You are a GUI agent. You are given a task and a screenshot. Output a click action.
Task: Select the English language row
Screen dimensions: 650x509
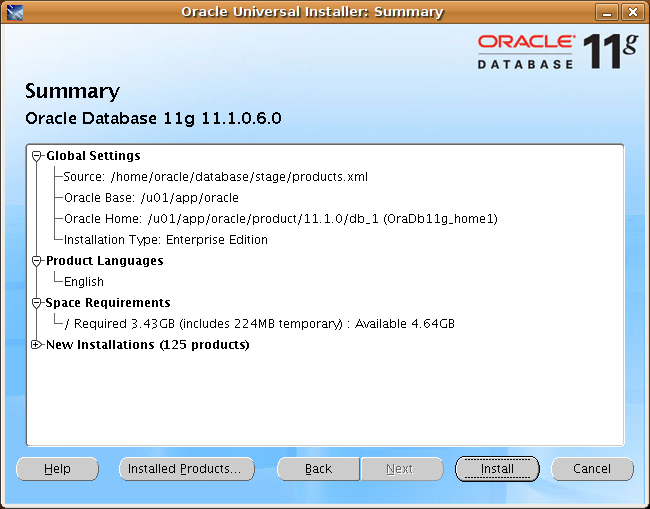click(x=84, y=282)
